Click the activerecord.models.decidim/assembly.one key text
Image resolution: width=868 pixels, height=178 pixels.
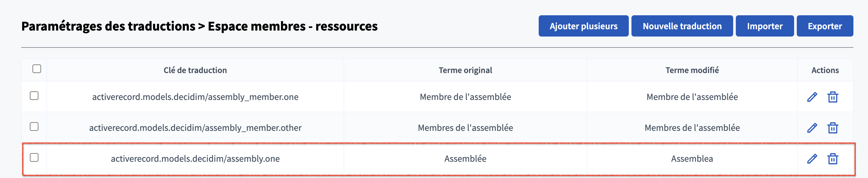(x=195, y=159)
